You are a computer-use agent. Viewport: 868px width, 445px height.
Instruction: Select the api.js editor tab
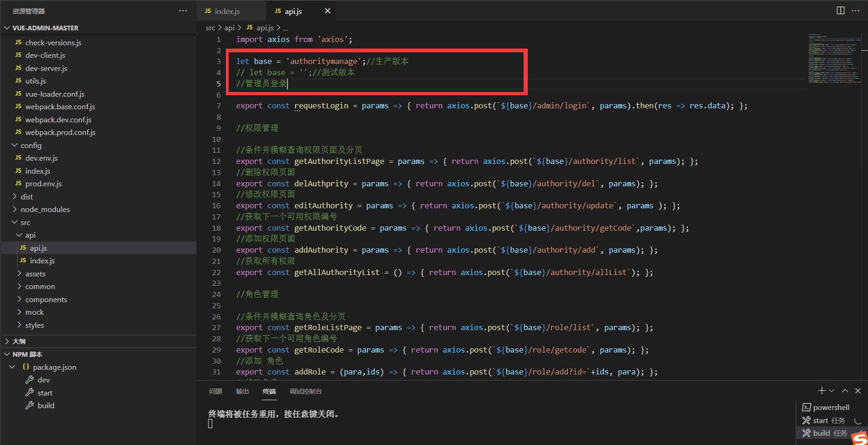(301, 11)
